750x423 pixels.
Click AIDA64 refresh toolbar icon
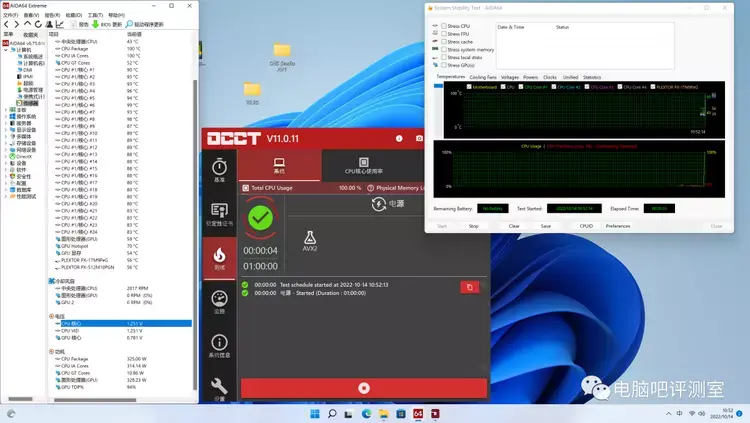[38, 24]
